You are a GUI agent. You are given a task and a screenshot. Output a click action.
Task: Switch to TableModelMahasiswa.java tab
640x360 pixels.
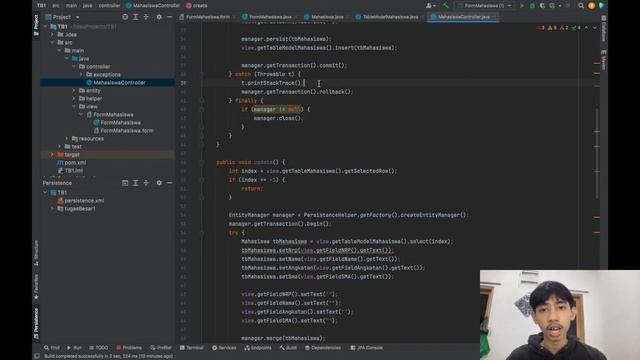[389, 17]
